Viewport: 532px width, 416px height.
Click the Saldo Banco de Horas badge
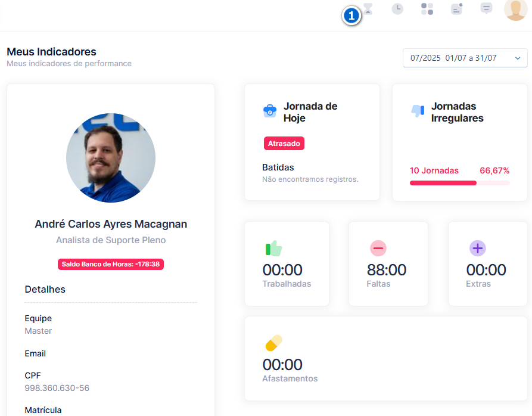click(x=111, y=265)
